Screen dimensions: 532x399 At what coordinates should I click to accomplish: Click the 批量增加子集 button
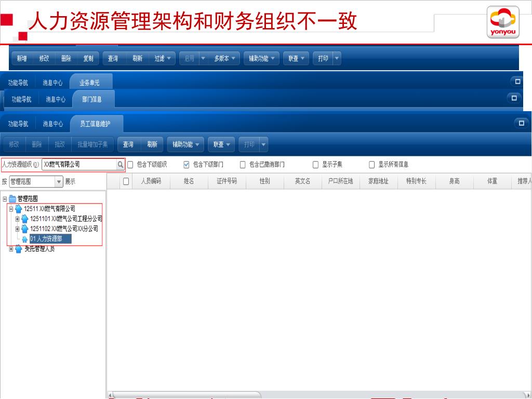[x=92, y=144]
